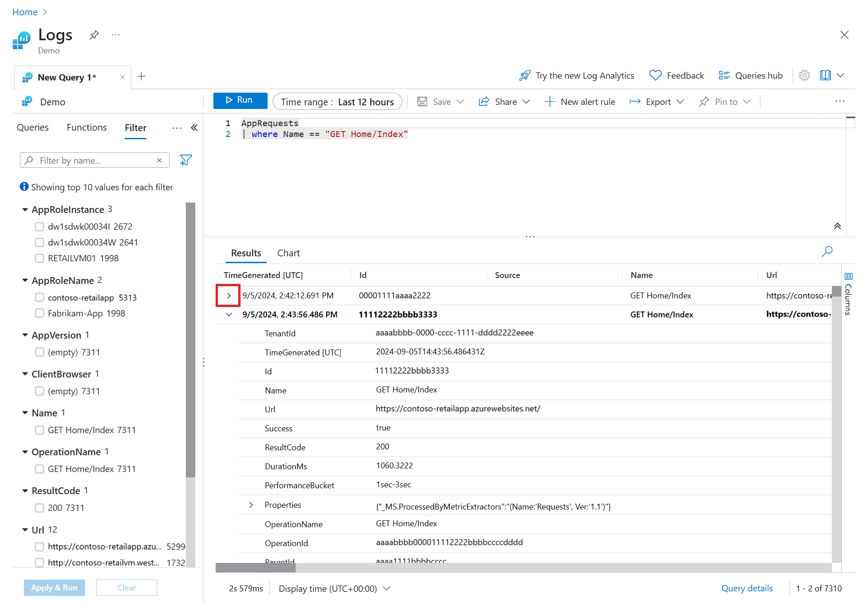Open the Columns panel icon

pyautogui.click(x=849, y=277)
